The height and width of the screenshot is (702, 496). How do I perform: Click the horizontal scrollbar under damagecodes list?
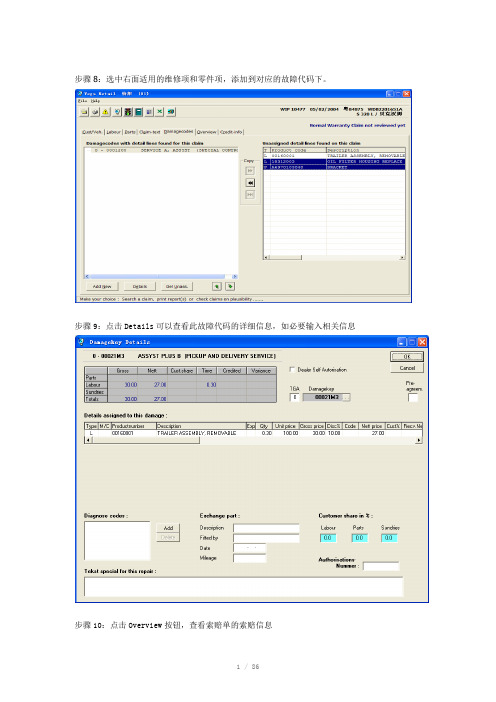[160, 277]
